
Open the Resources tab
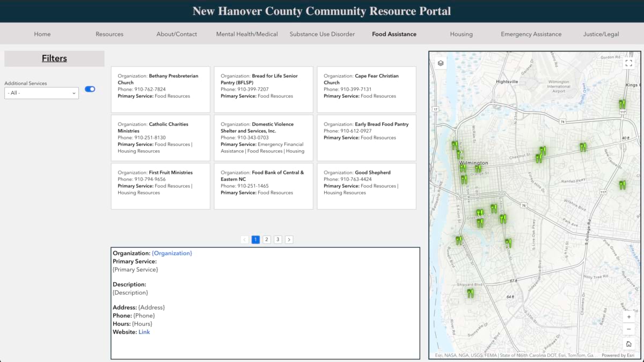coord(109,34)
